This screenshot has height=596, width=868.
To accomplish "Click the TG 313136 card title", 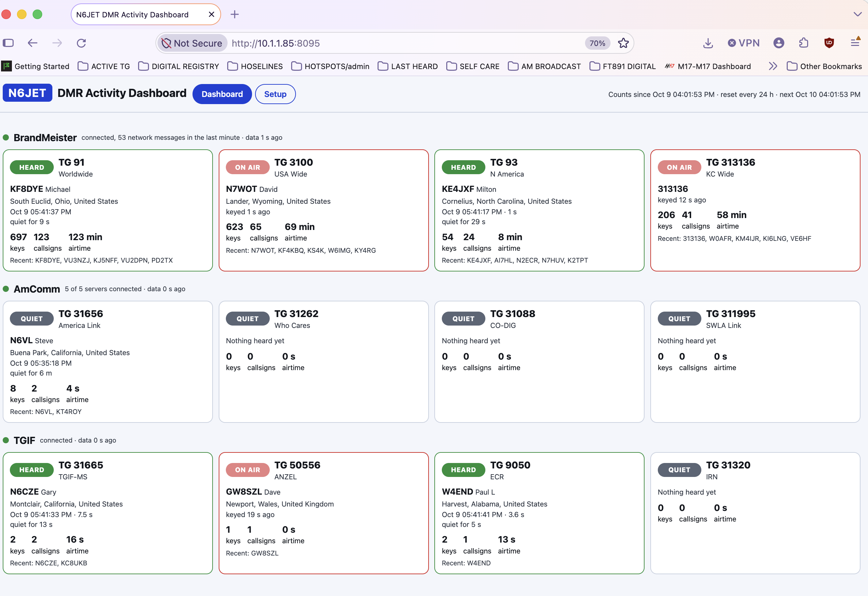I will click(730, 163).
